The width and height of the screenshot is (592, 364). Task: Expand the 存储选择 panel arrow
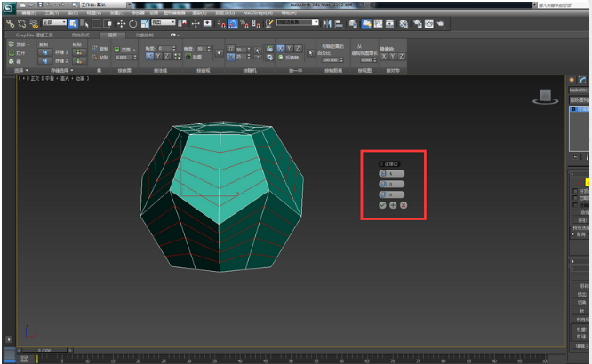coord(72,70)
